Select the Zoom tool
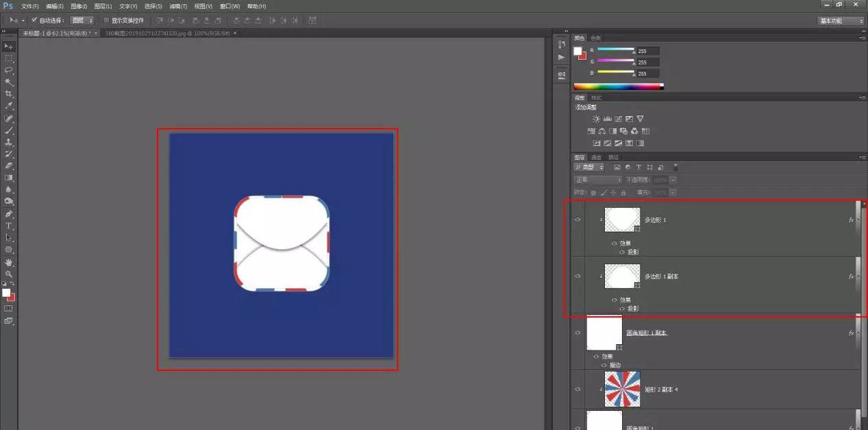Screen dimensions: 868x430 pyautogui.click(x=9, y=274)
